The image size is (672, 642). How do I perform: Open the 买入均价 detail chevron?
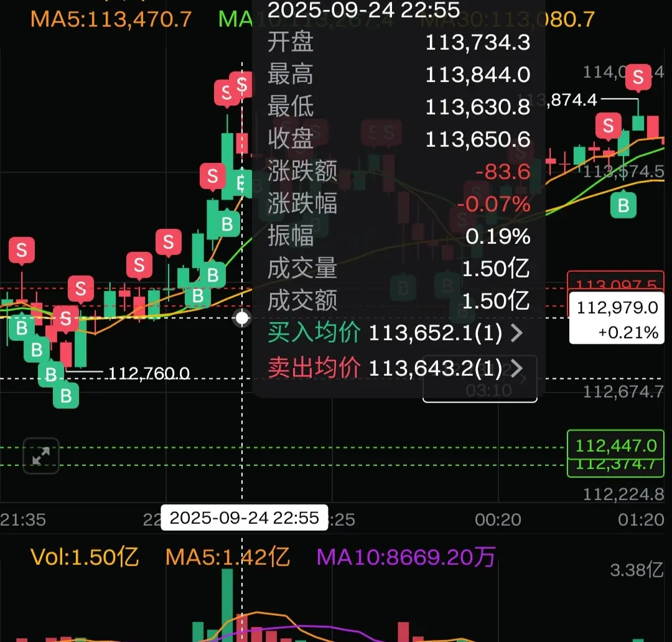tap(516, 333)
